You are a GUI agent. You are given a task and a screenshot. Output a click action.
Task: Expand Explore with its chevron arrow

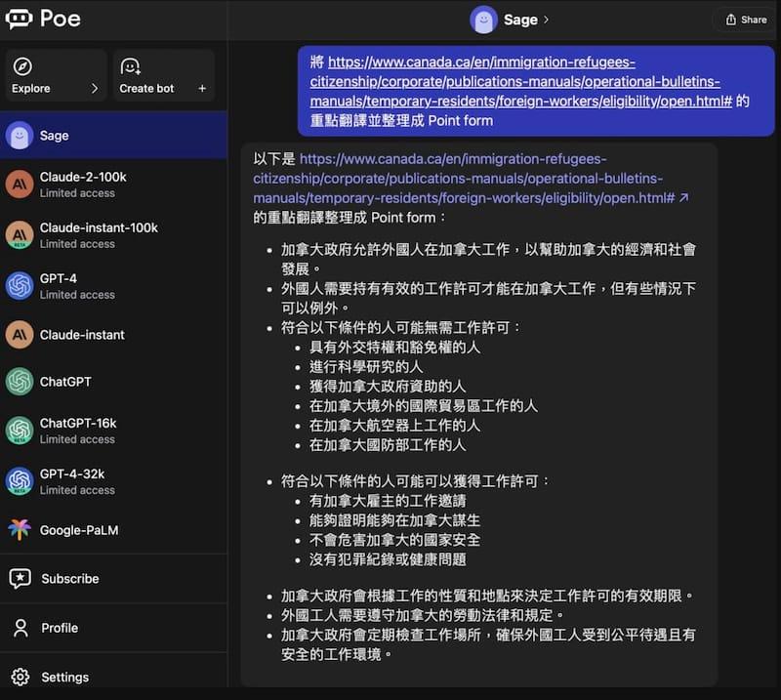95,88
